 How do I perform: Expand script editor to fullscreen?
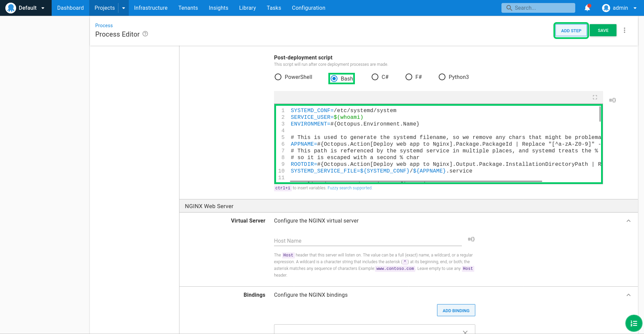[595, 97]
